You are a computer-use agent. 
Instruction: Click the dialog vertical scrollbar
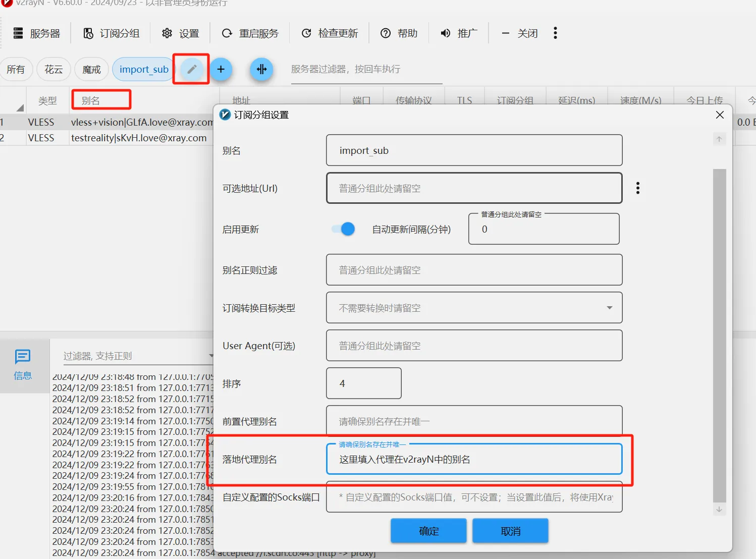[x=719, y=333]
